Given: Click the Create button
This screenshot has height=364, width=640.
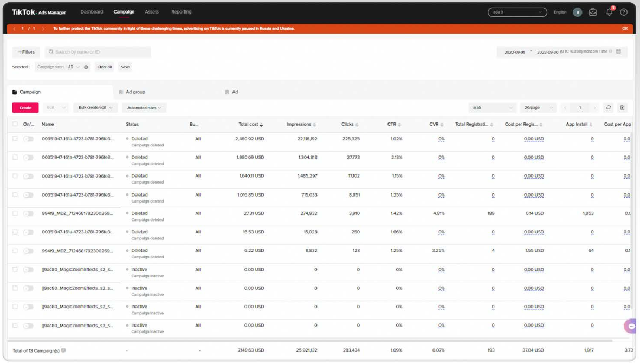Looking at the screenshot, I should (25, 108).
